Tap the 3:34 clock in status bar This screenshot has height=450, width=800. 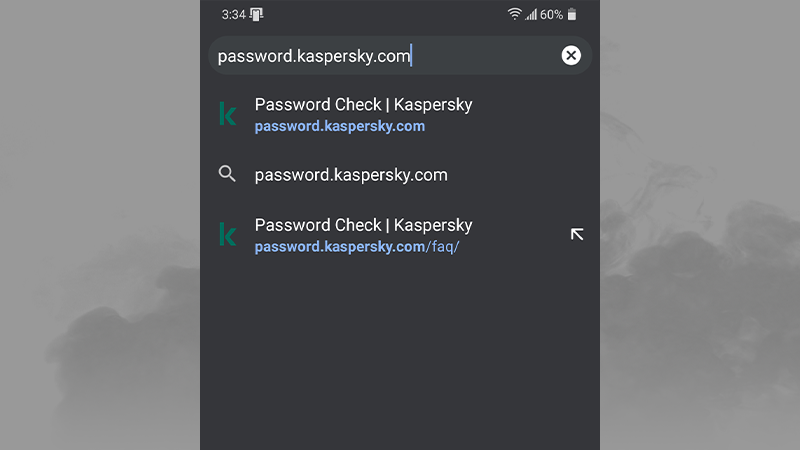coord(233,14)
